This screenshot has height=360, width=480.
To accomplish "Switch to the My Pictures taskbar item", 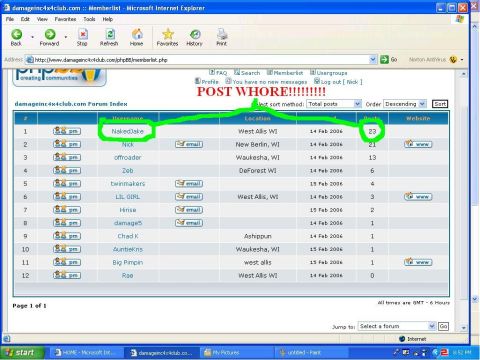I will (x=237, y=352).
